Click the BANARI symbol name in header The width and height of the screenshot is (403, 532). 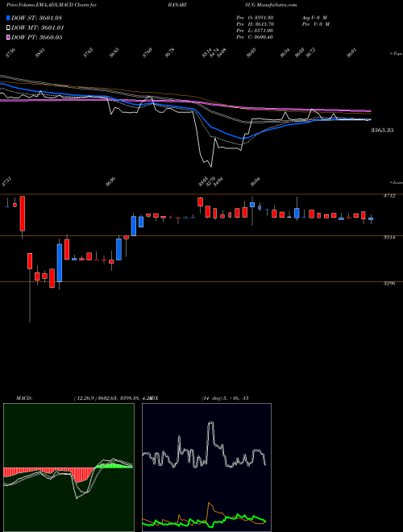point(176,5)
